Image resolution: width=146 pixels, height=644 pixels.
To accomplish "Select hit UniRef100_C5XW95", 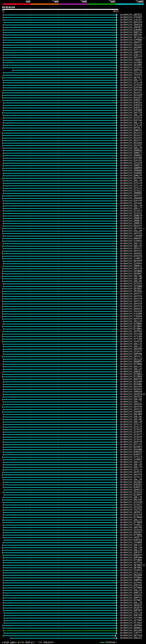I will (131, 542).
